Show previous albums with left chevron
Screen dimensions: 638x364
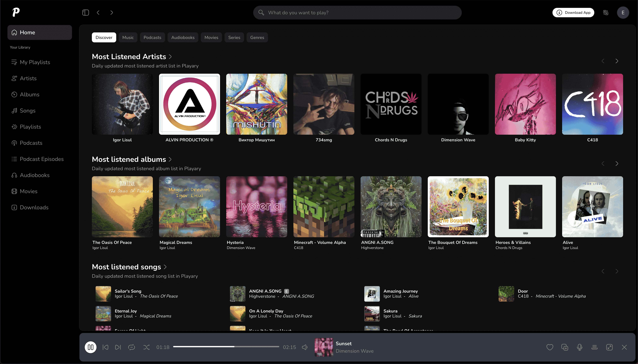point(603,164)
